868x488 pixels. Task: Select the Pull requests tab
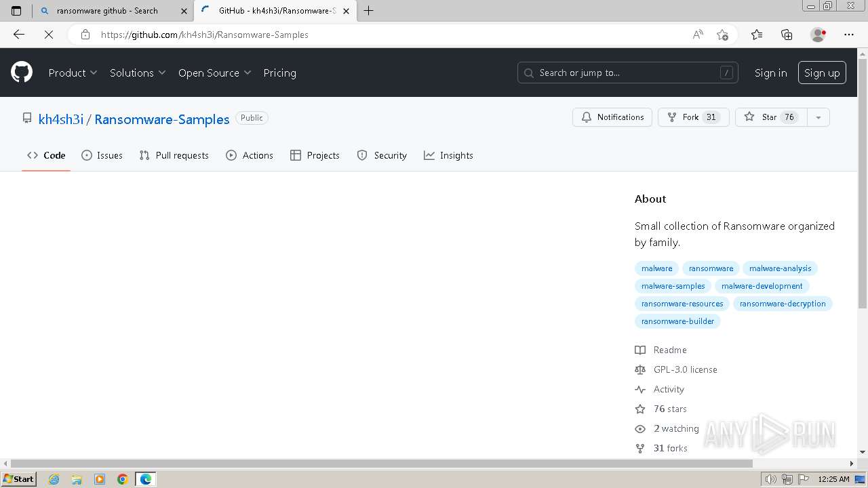174,155
